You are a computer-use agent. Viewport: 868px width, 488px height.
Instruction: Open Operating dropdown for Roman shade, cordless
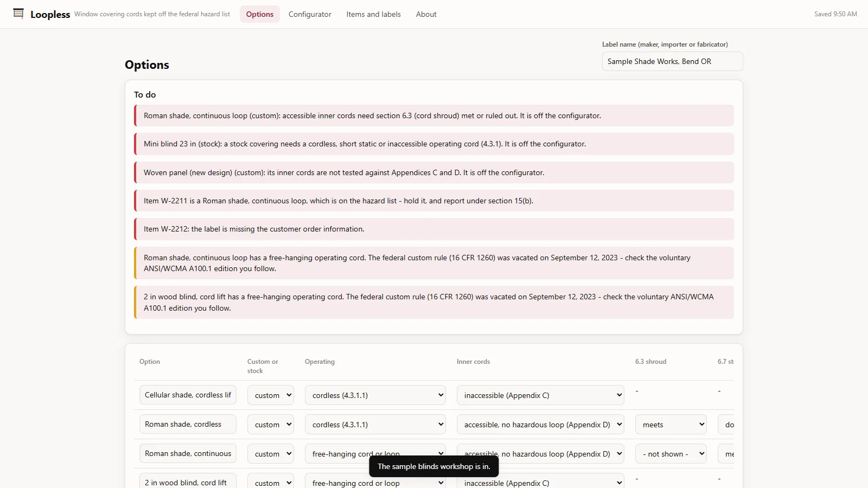coord(375,425)
